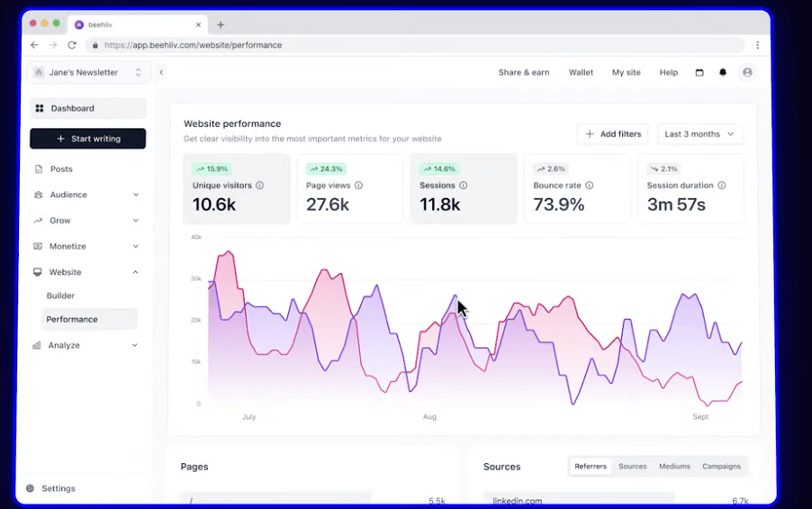
Task: Switch to the Campaigns tab
Action: coord(721,466)
